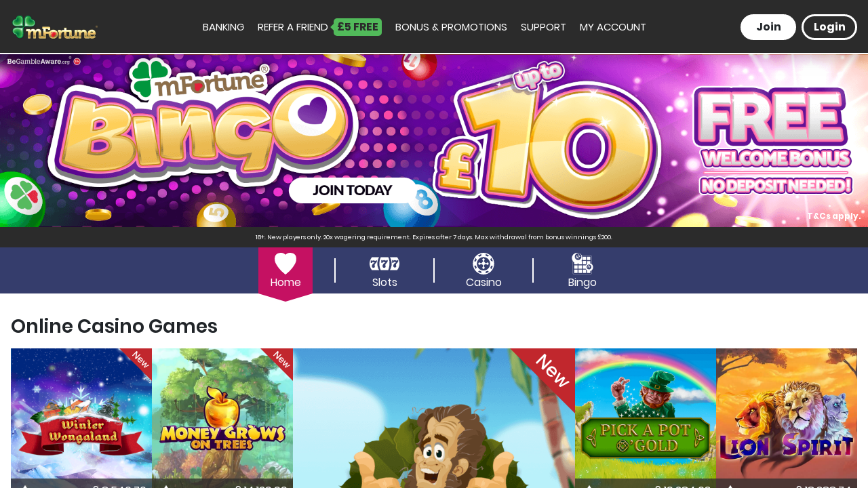Image resolution: width=868 pixels, height=488 pixels.
Task: Select the Home heart icon
Action: (285, 263)
